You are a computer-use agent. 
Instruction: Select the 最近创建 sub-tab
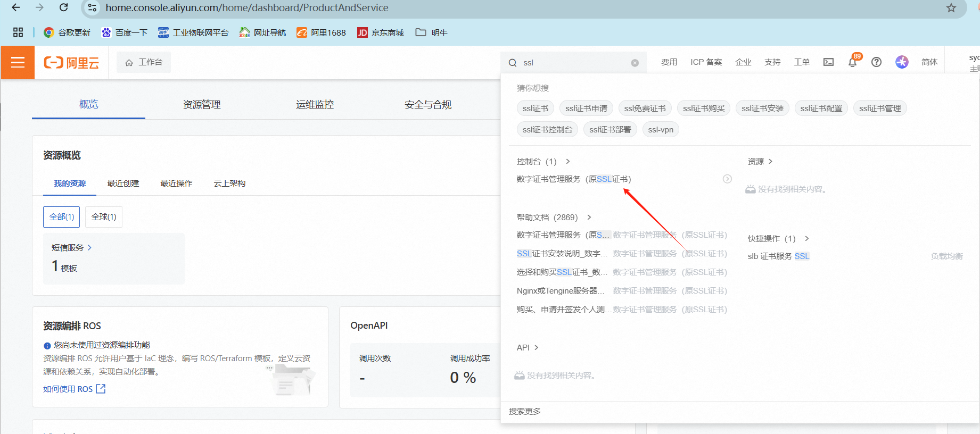coord(123,183)
